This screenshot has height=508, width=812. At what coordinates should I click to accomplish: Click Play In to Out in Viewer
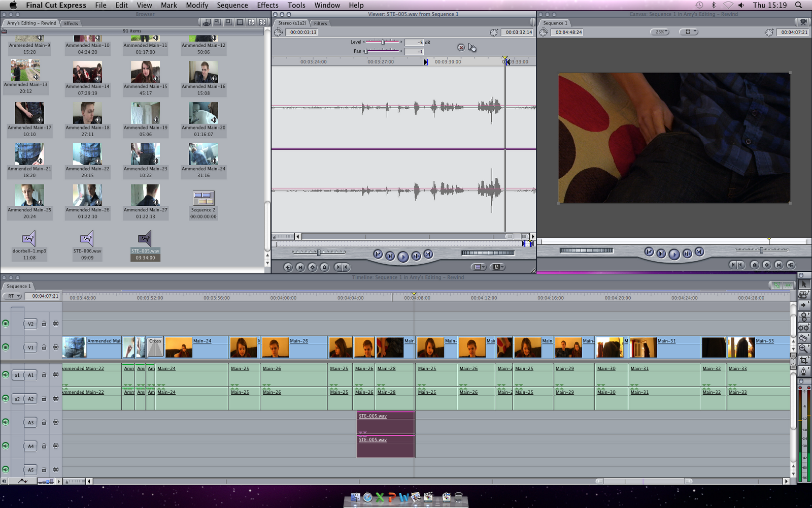[390, 256]
